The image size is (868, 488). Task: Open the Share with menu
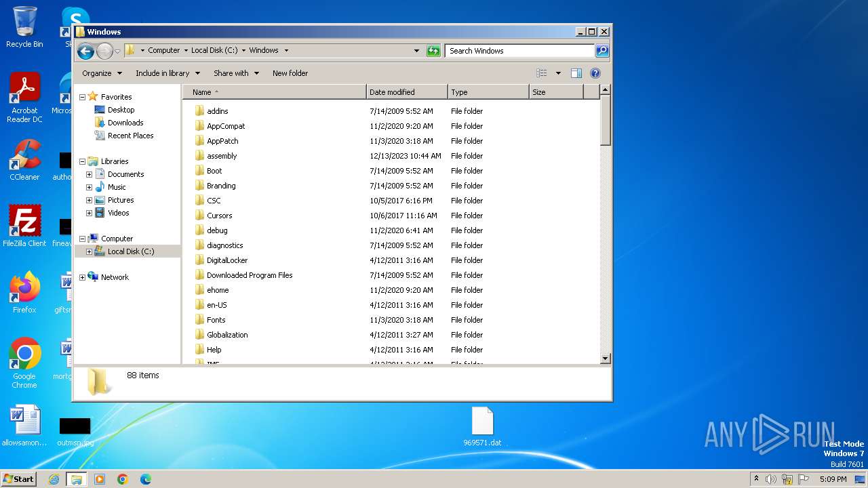click(236, 73)
